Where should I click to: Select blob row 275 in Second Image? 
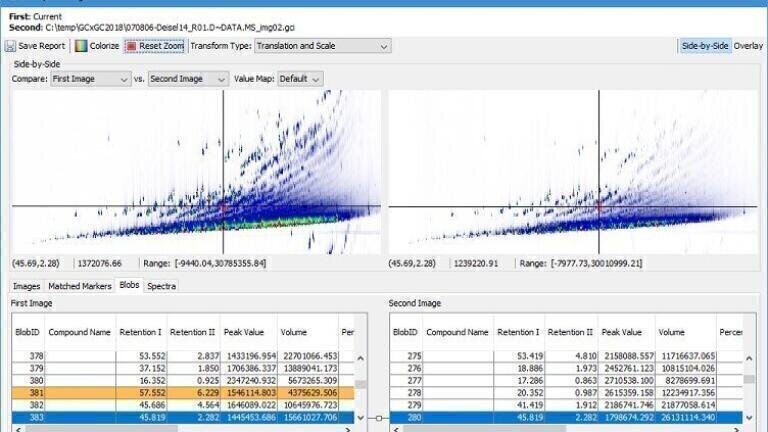(x=566, y=356)
